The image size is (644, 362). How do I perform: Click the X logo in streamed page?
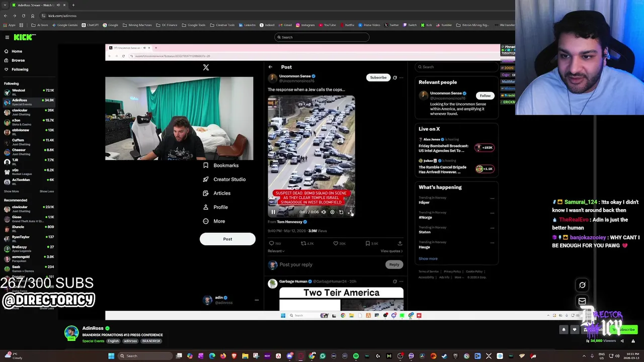[206, 67]
